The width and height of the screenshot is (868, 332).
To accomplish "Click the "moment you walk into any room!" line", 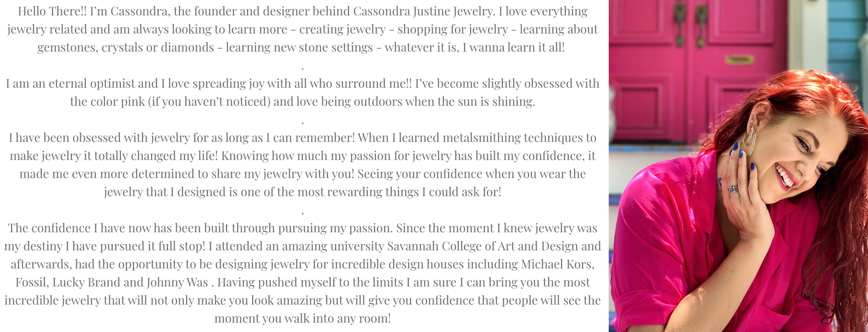I will 303,319.
